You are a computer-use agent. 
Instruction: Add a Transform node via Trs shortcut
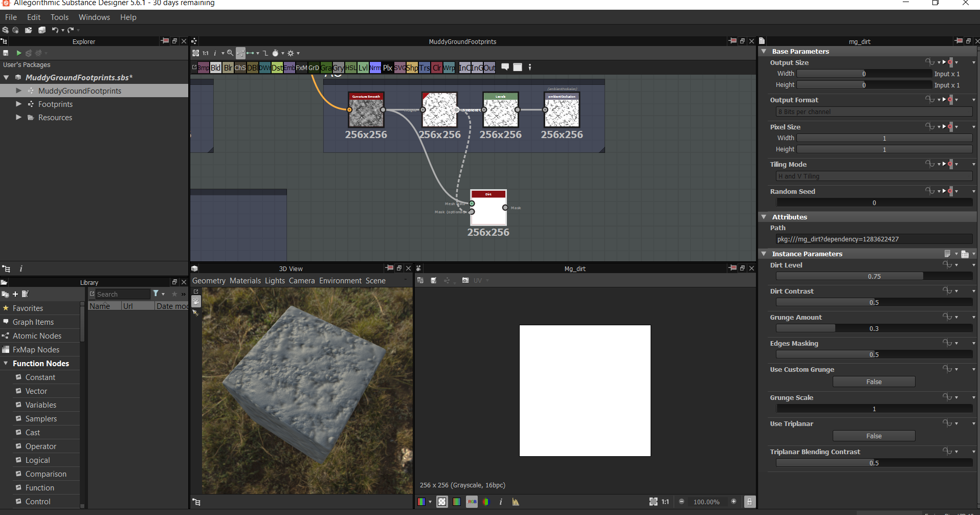click(x=425, y=68)
